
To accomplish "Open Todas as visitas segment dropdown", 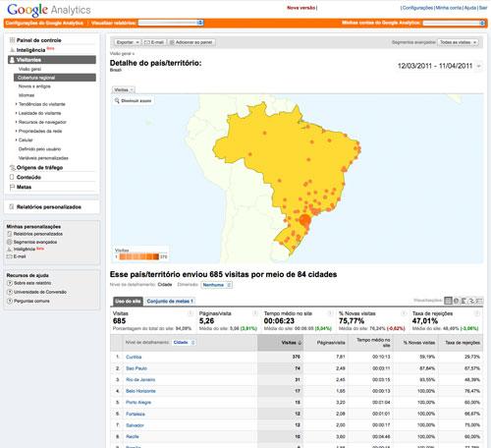I will tap(458, 42).
